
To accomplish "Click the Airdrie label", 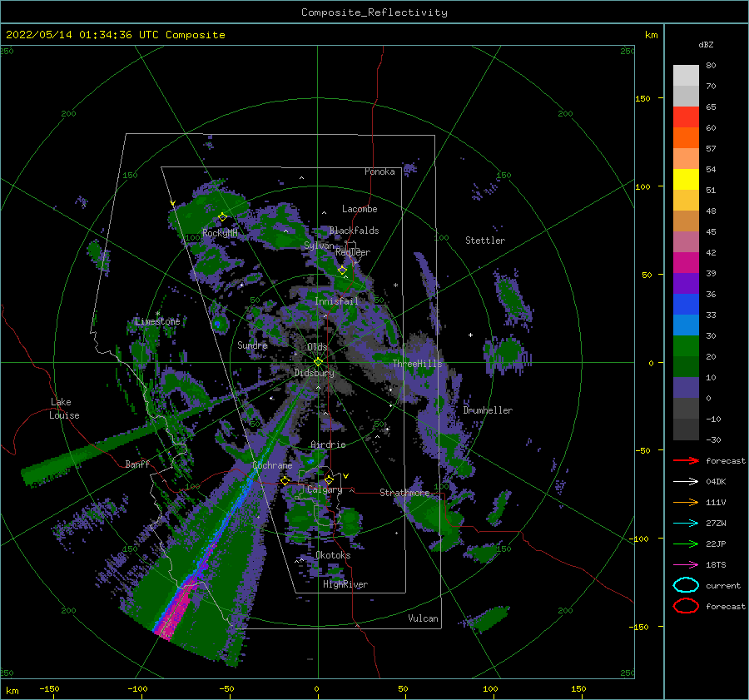I will pyautogui.click(x=328, y=444).
